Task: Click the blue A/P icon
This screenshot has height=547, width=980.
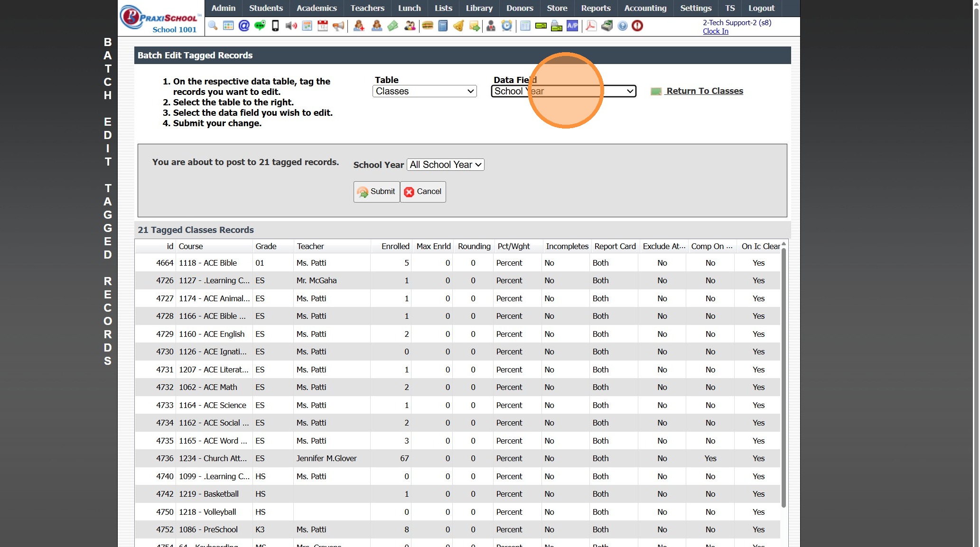Action: [x=572, y=26]
